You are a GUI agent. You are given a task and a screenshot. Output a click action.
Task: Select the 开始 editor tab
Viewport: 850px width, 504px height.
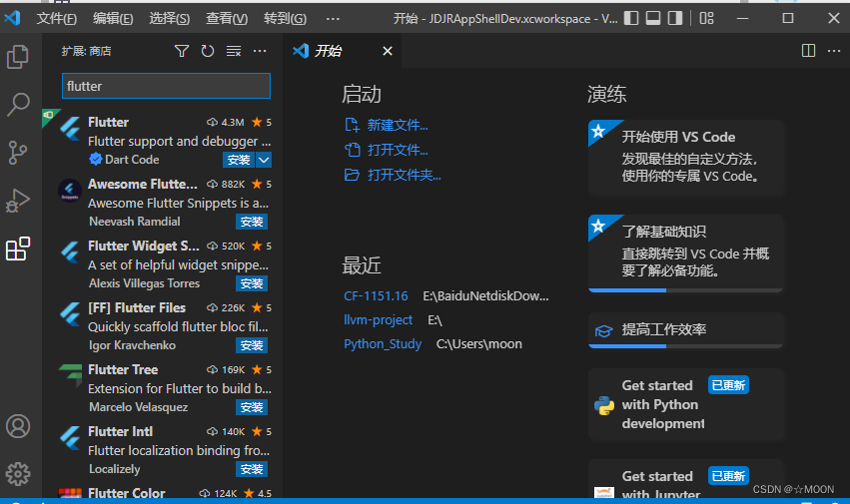tap(342, 51)
